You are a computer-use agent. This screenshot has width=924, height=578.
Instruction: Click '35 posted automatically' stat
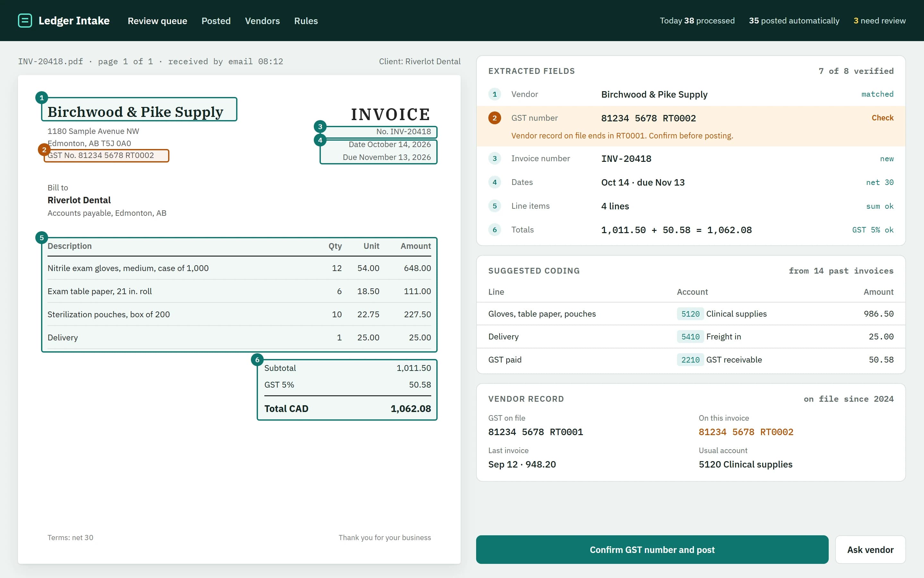[x=794, y=21]
